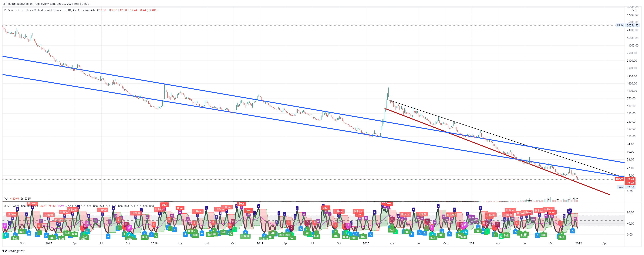Click the high value H13.37
644x255 pixels.
112,10
